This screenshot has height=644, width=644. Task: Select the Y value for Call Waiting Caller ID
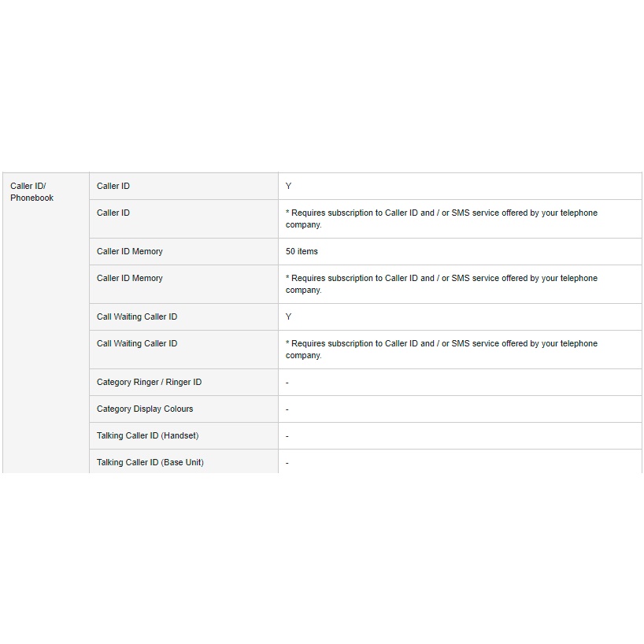(x=289, y=317)
